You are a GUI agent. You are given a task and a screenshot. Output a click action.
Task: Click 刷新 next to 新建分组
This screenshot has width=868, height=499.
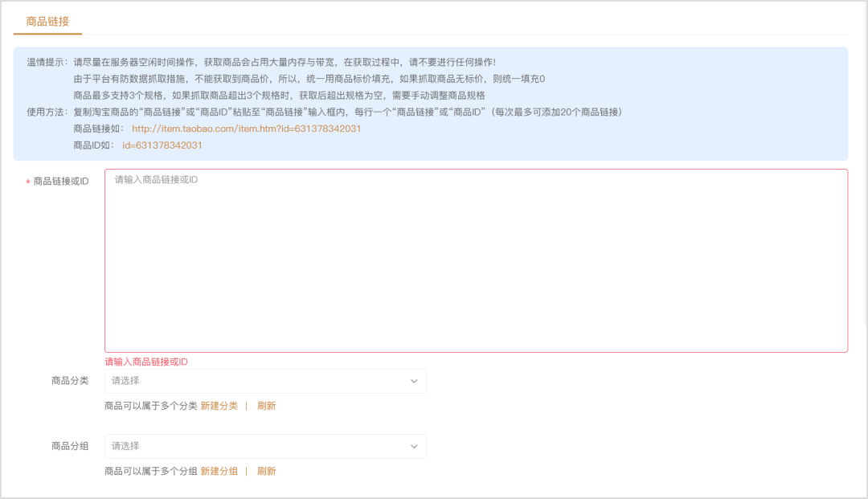266,472
